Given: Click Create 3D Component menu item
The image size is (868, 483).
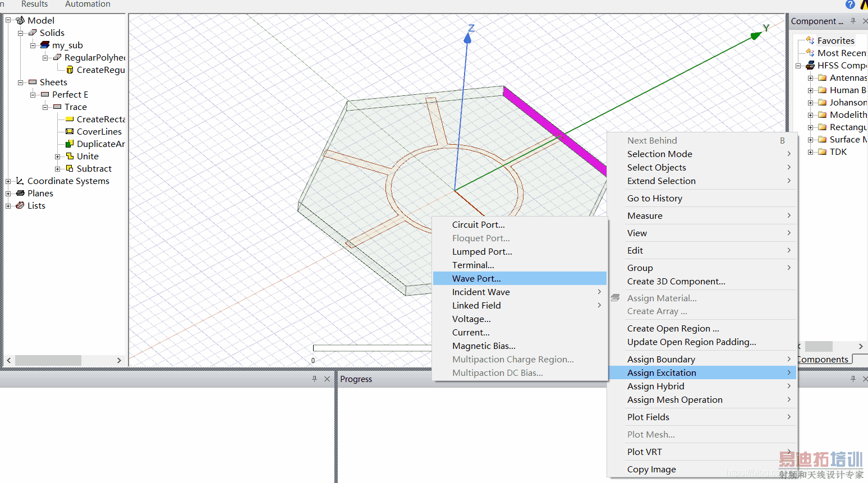Looking at the screenshot, I should click(676, 281).
